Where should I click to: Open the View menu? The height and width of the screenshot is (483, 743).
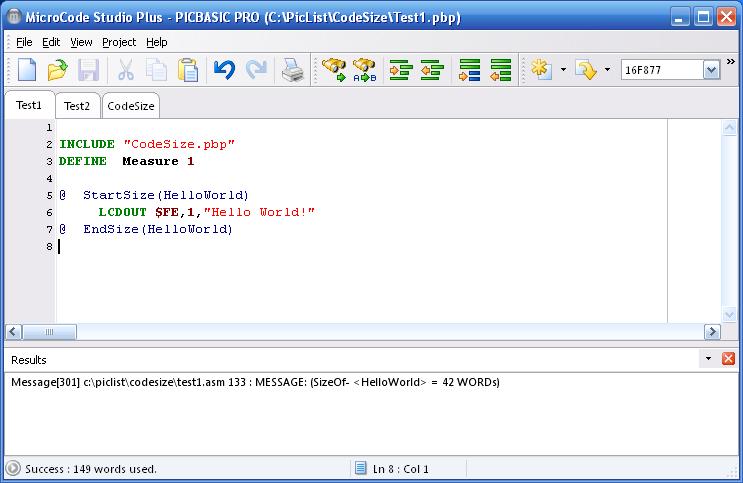pyautogui.click(x=81, y=42)
